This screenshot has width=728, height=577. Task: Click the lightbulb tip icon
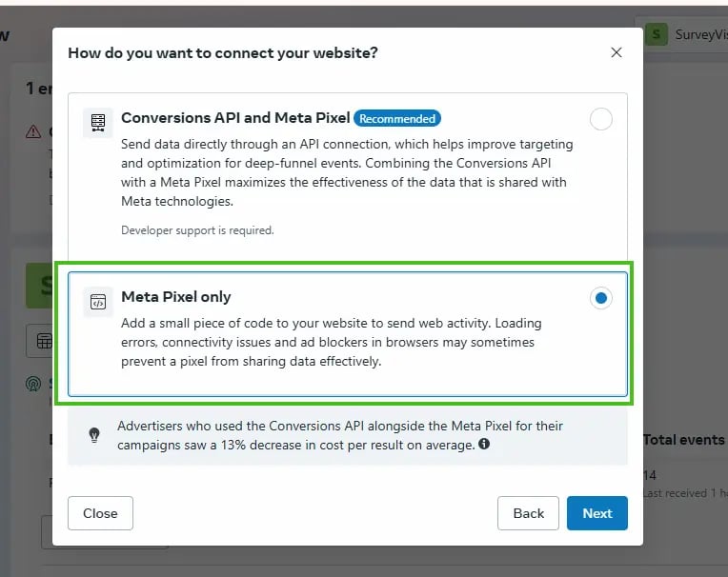[94, 435]
